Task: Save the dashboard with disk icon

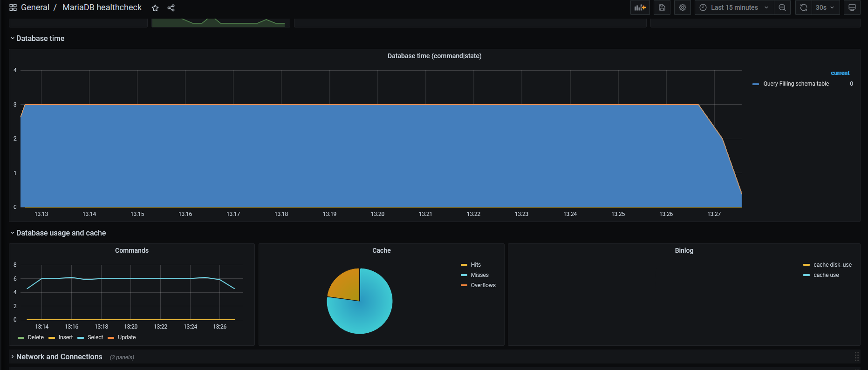Action: (662, 7)
